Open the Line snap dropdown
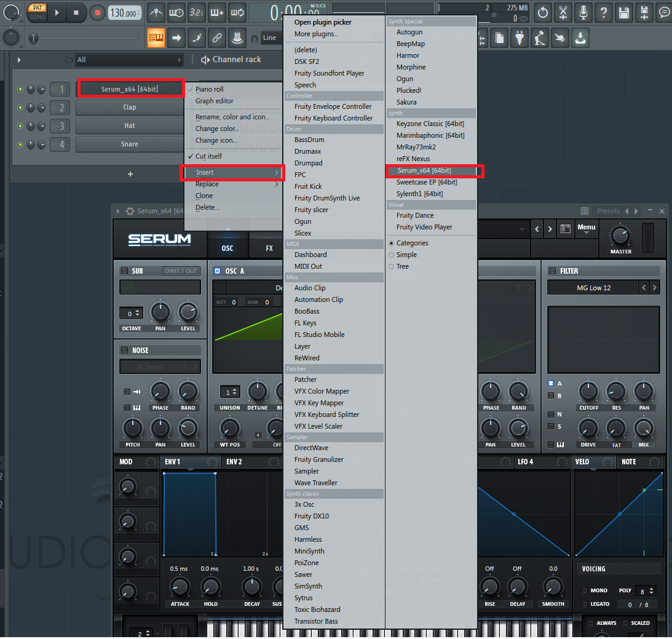 [272, 38]
